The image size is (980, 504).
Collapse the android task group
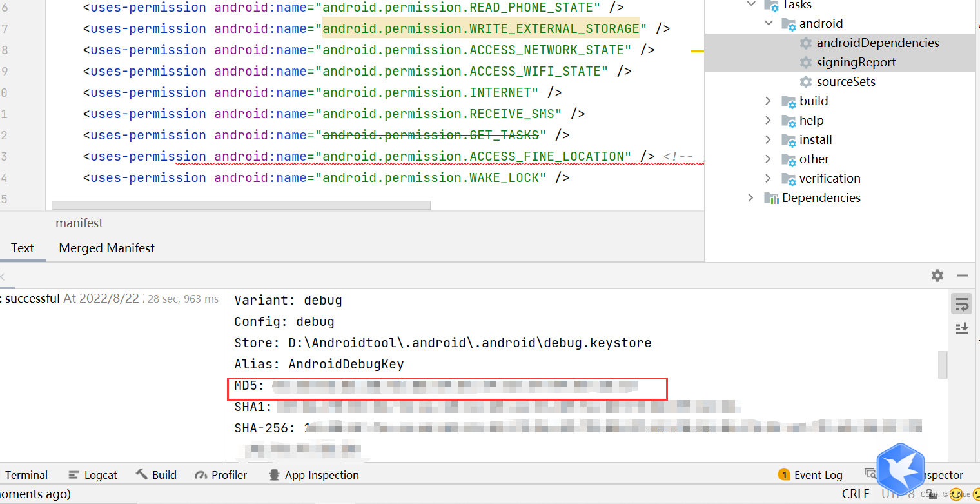pos(768,23)
